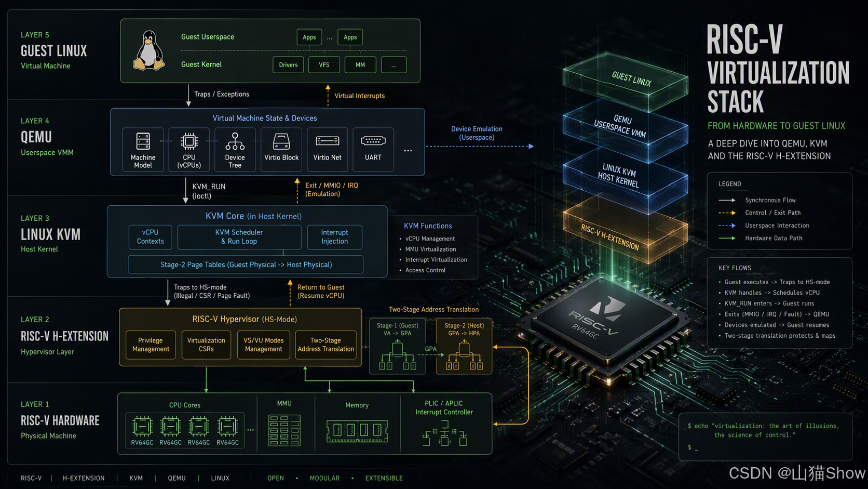Click the MMU page table icon

coord(284,430)
